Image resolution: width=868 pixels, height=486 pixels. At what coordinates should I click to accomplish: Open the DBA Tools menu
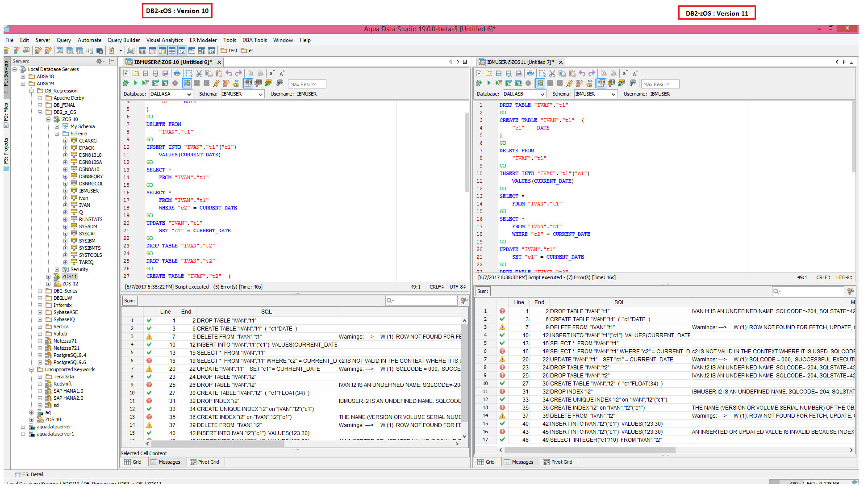pos(255,40)
